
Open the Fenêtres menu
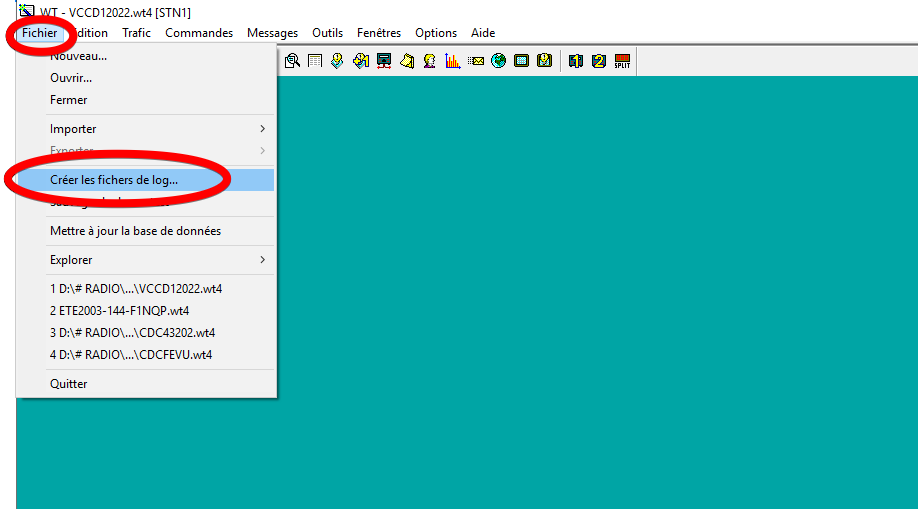pyautogui.click(x=379, y=33)
